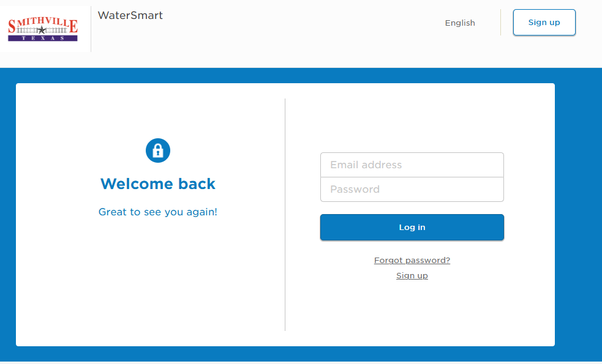Click the Smithville wordmark in red
The width and height of the screenshot is (602, 364).
pyautogui.click(x=42, y=23)
